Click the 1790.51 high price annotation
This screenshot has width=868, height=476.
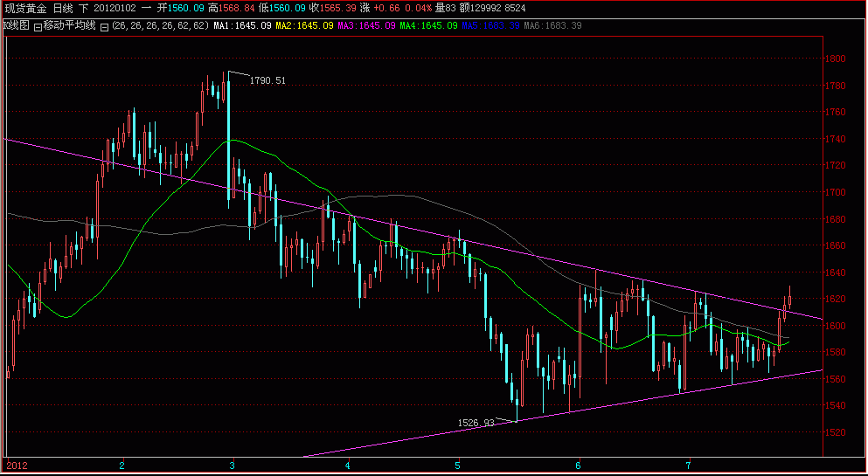pos(268,80)
